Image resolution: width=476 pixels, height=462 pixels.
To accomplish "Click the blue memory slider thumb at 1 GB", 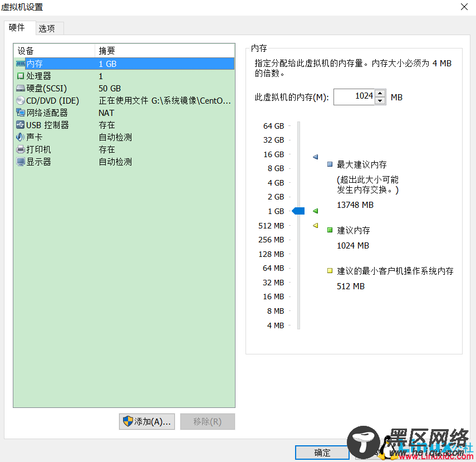I will click(x=298, y=211).
